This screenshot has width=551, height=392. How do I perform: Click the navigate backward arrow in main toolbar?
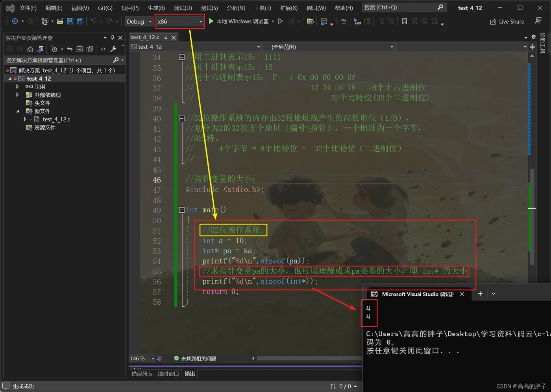[x=15, y=21]
